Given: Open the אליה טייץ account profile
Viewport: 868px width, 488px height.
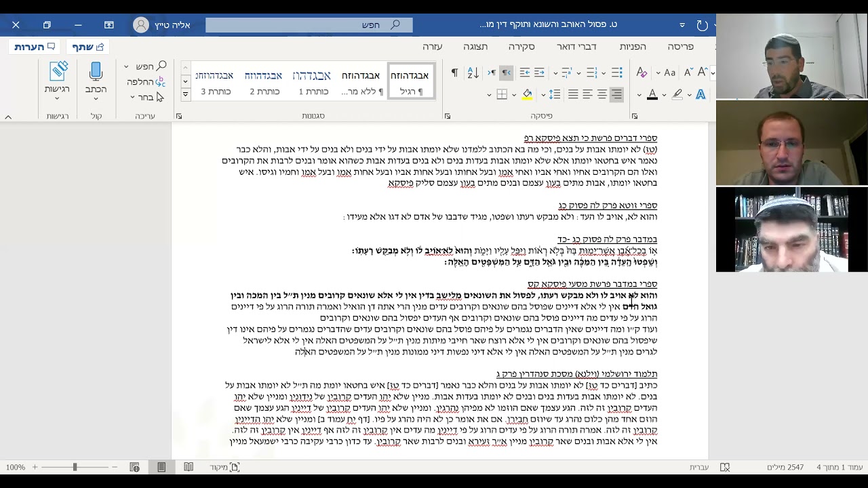Looking at the screenshot, I should pos(162,25).
